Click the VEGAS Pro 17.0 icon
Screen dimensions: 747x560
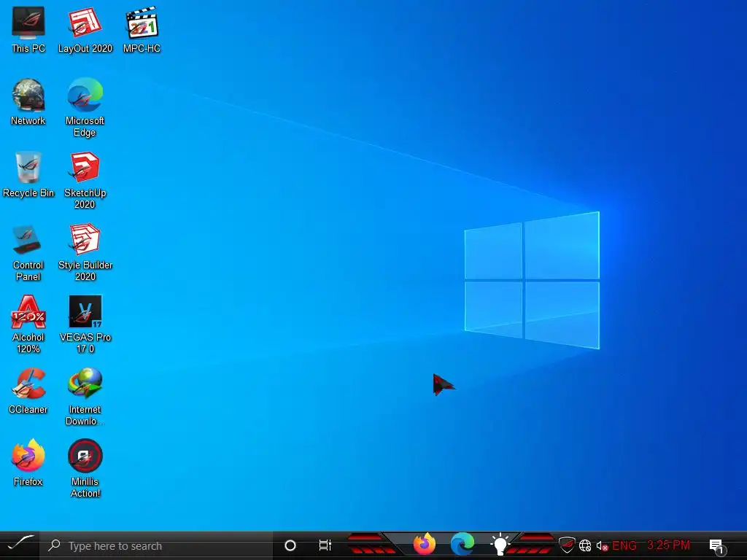coord(85,324)
